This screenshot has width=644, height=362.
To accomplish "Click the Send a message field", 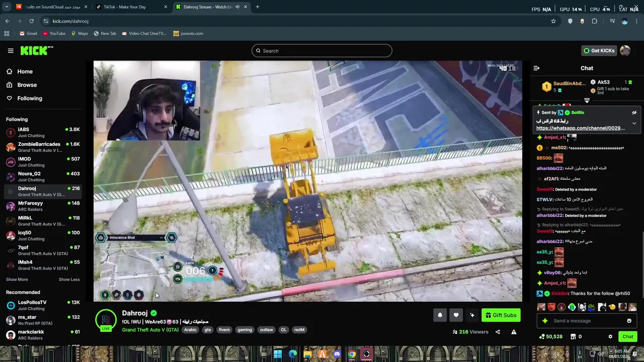I will [587, 321].
